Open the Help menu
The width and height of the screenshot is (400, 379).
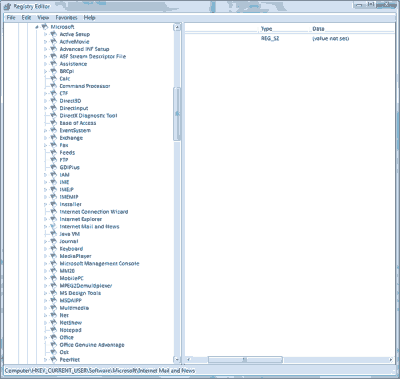tap(89, 18)
